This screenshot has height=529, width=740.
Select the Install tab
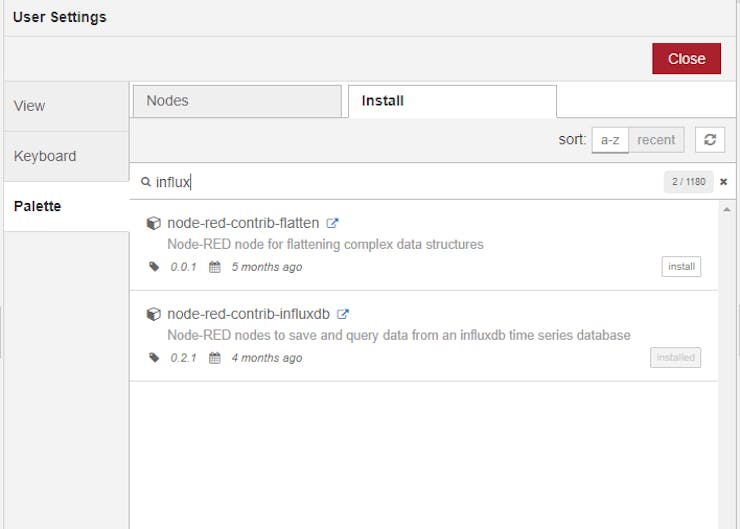(x=452, y=101)
